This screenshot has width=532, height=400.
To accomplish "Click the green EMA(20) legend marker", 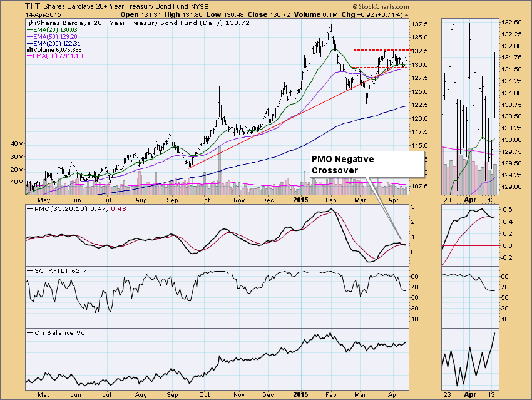I will 30,28.
